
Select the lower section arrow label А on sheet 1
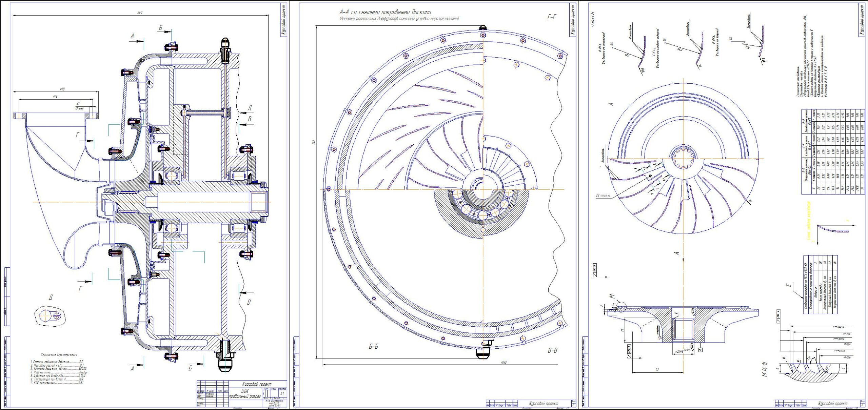pos(132,369)
